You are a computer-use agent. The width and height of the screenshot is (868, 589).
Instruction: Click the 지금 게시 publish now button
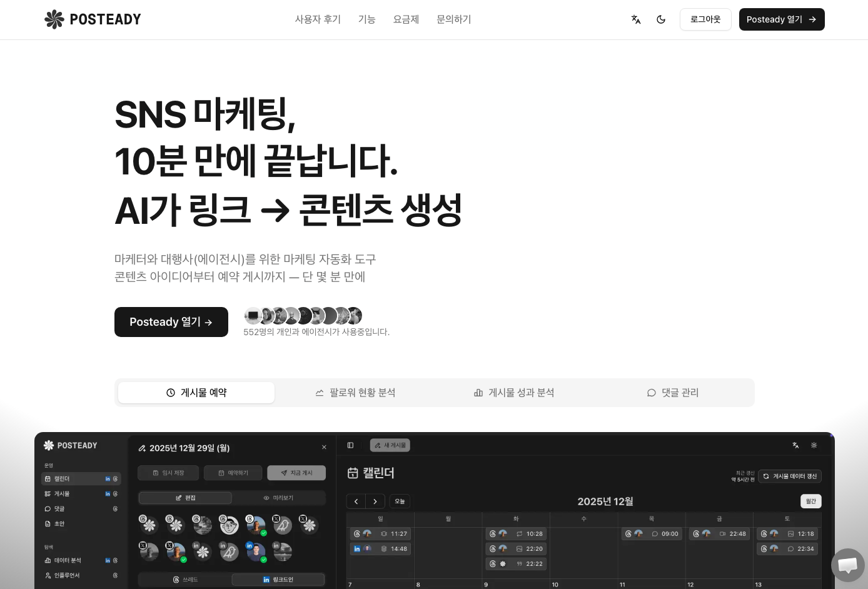(x=296, y=473)
